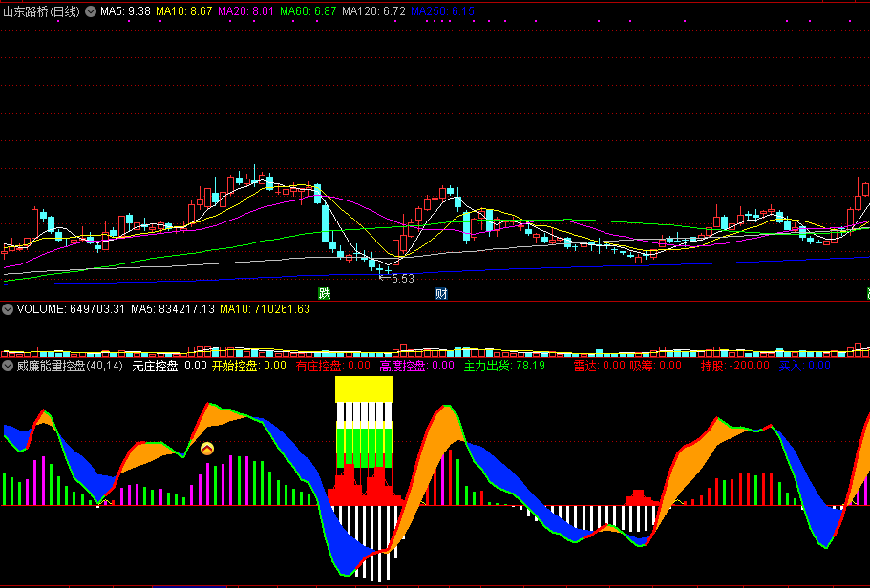Open the dropdown chevron beside 威廉能量控盘
The width and height of the screenshot is (870, 588).
point(8,366)
